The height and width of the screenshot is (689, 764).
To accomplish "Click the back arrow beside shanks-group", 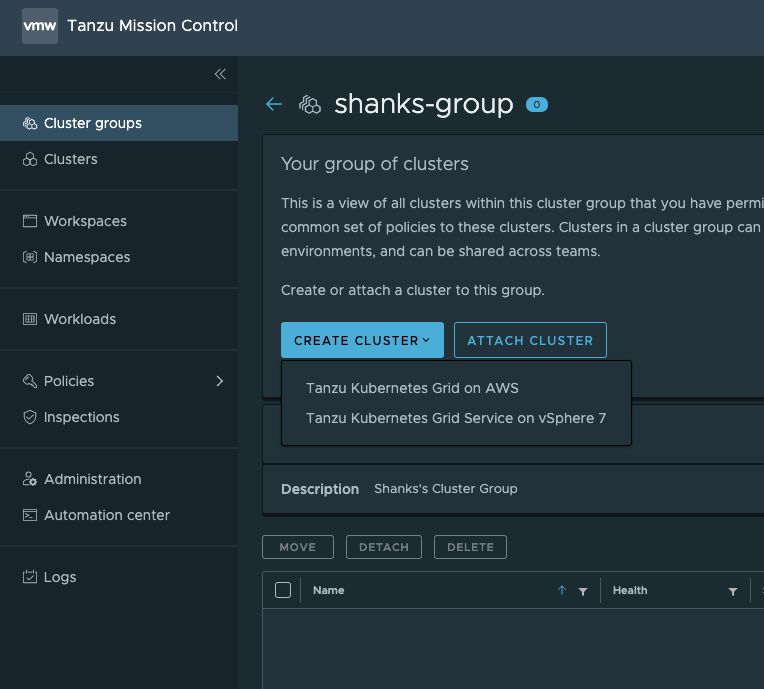I will click(274, 104).
